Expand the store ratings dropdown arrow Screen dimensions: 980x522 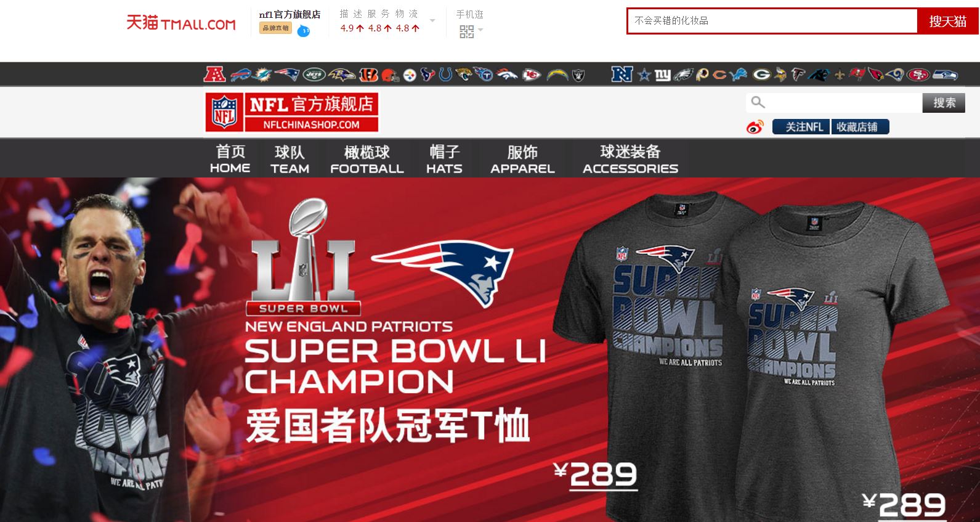click(x=432, y=20)
